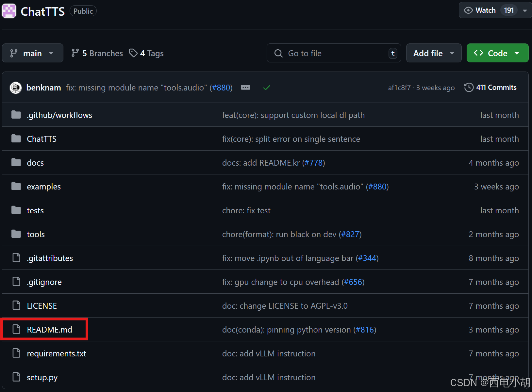Image resolution: width=532 pixels, height=392 pixels.
Task: Open the 411 Commits history
Action: click(x=490, y=87)
